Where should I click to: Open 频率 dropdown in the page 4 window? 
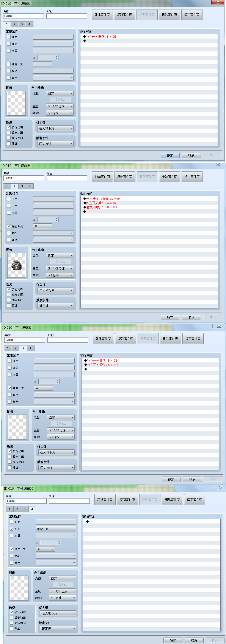click(63, 598)
